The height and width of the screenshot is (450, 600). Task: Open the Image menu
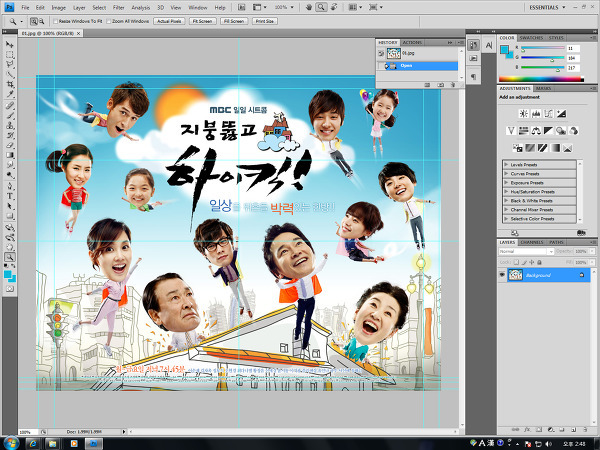(x=59, y=7)
